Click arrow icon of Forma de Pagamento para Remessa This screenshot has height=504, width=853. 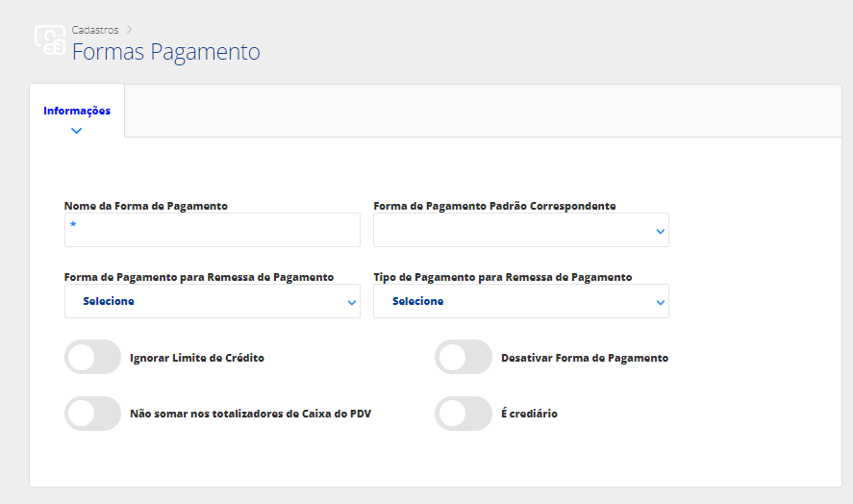(351, 303)
